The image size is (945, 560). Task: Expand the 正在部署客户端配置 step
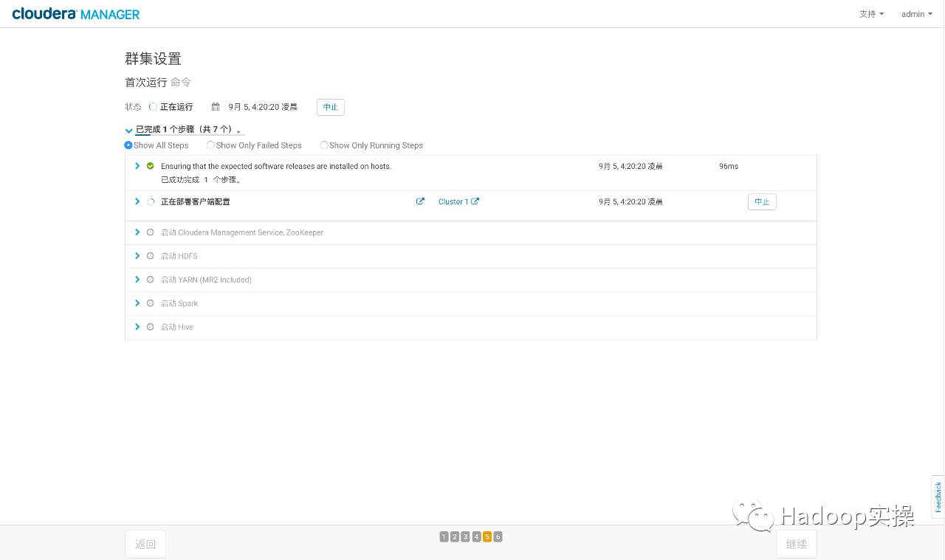pyautogui.click(x=137, y=201)
